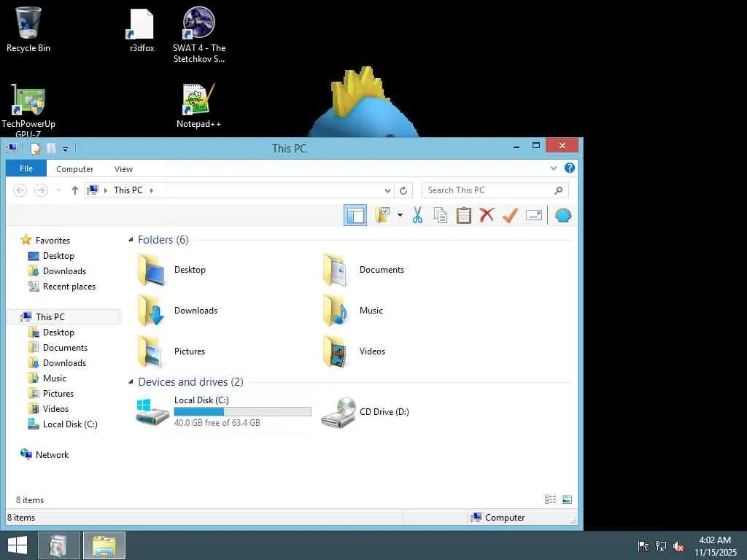
Task: Click '40.0 GB free of 63.4 GB' text
Action: tap(217, 423)
